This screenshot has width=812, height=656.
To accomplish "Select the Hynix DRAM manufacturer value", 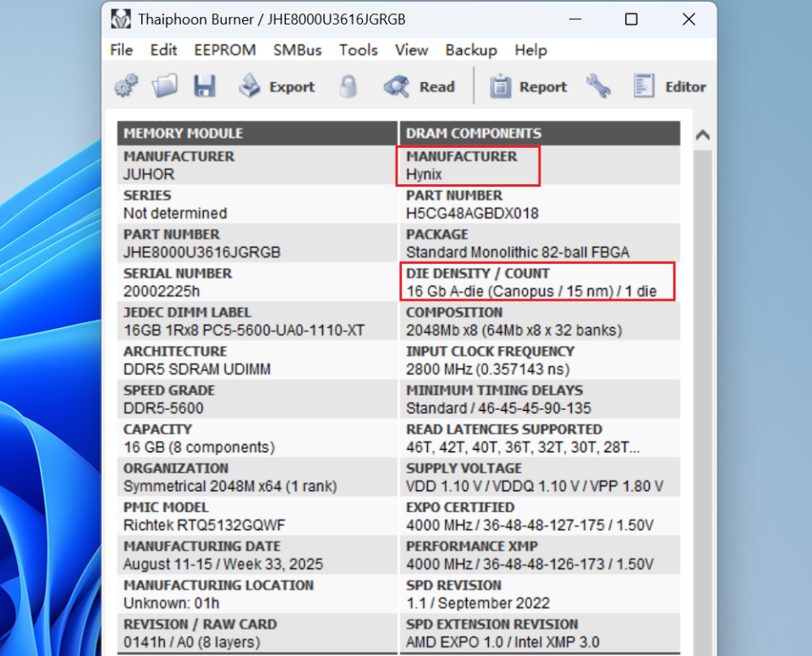I will click(x=424, y=174).
